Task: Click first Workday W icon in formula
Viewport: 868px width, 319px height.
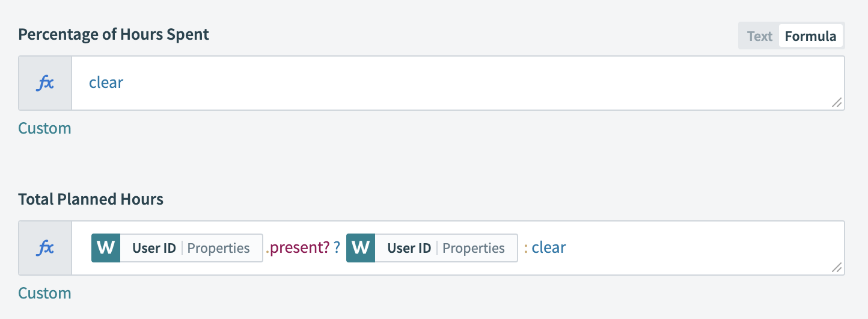Action: (x=106, y=248)
